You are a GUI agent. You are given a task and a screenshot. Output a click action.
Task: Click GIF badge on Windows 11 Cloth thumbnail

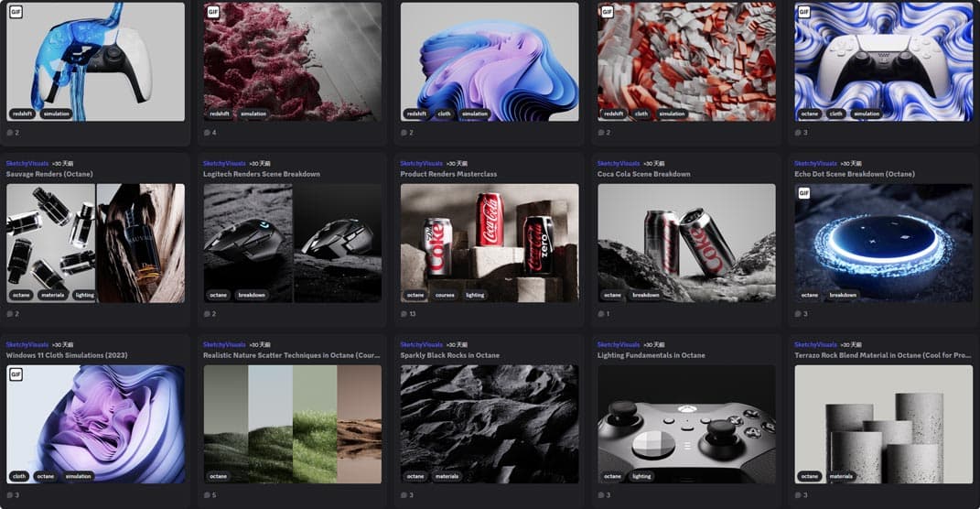tap(16, 374)
